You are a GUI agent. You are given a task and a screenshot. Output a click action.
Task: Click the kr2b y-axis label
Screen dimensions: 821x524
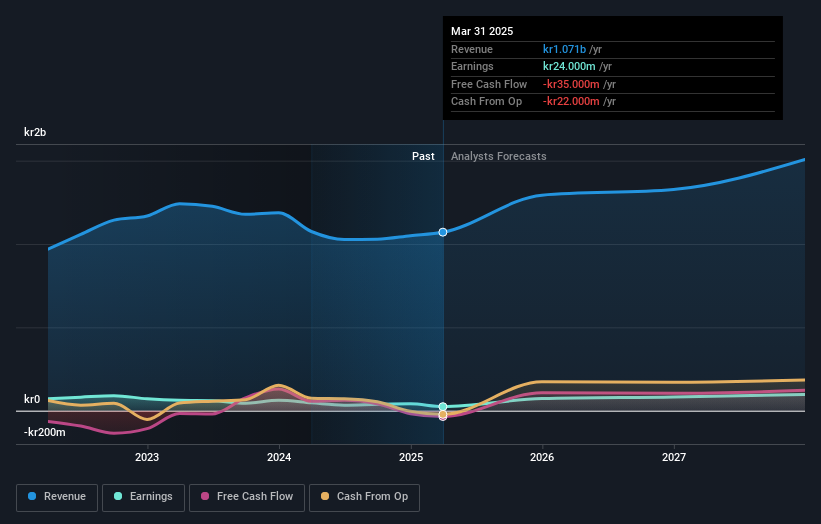tap(35, 132)
